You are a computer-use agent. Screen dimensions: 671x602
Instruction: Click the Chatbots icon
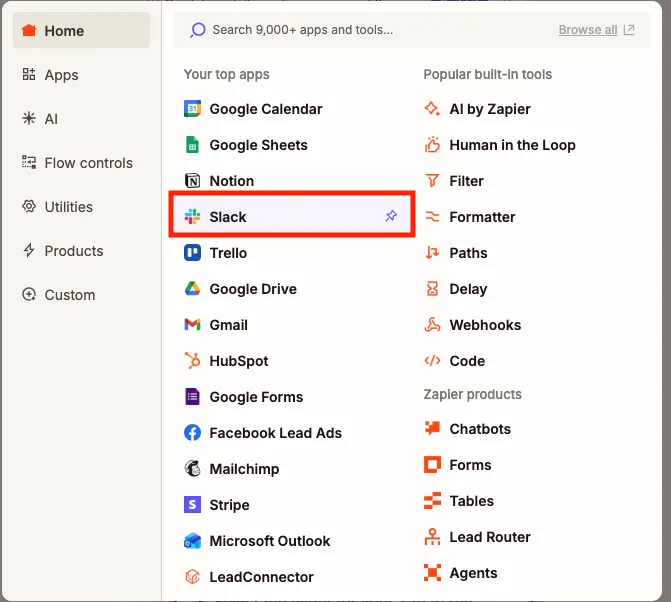point(432,428)
